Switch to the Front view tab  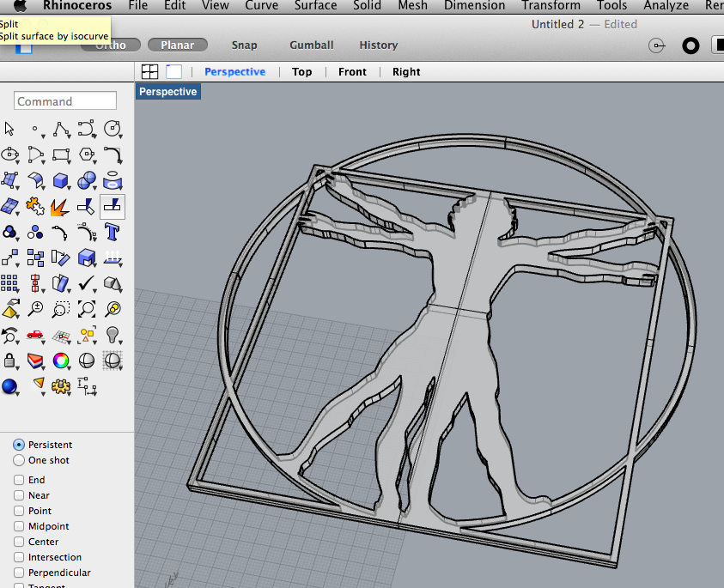click(x=352, y=71)
